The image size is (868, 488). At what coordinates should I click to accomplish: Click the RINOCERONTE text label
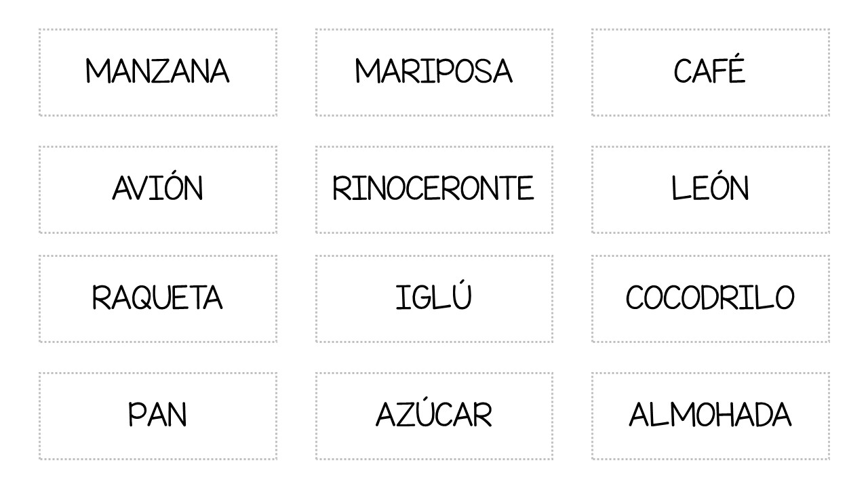tap(433, 188)
